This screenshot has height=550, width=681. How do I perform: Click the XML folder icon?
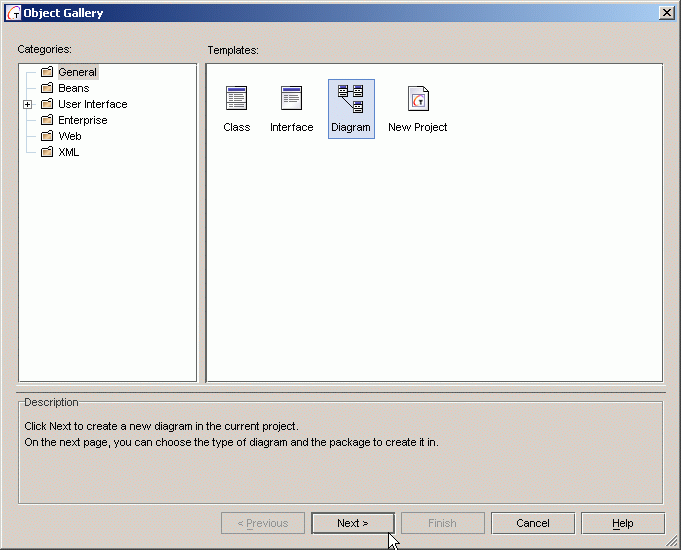(x=47, y=152)
